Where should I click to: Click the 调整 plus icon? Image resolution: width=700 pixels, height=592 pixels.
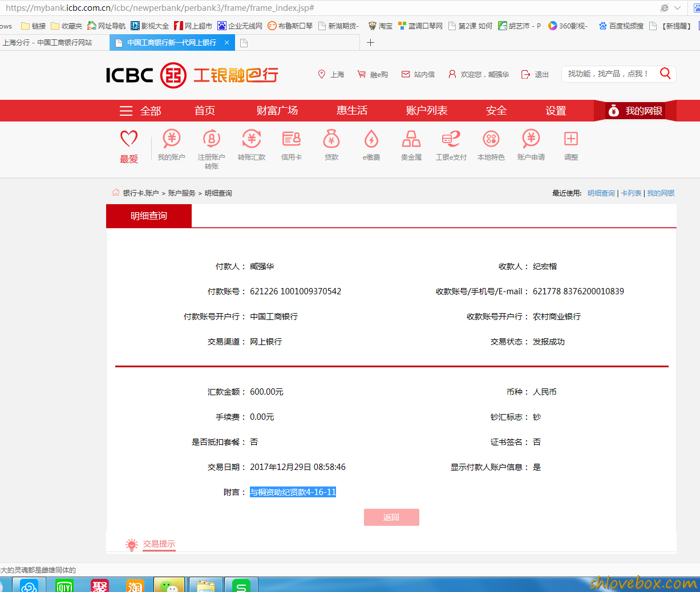pyautogui.click(x=571, y=139)
